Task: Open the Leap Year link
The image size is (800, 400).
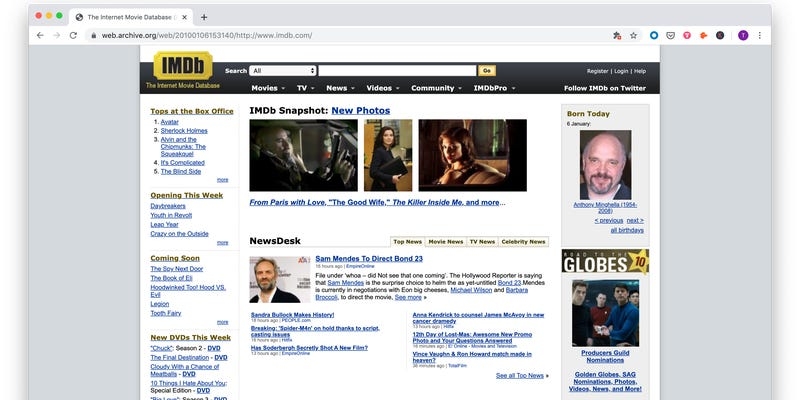Action: [x=164, y=224]
